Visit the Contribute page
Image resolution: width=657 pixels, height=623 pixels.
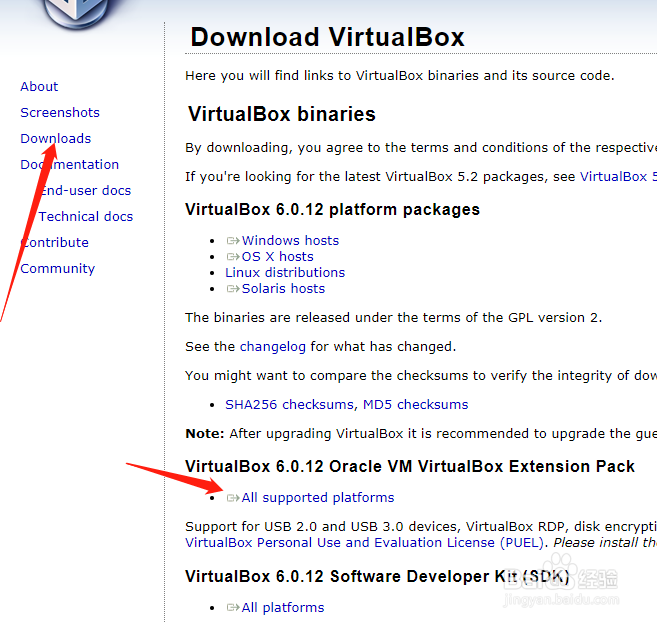coord(54,243)
